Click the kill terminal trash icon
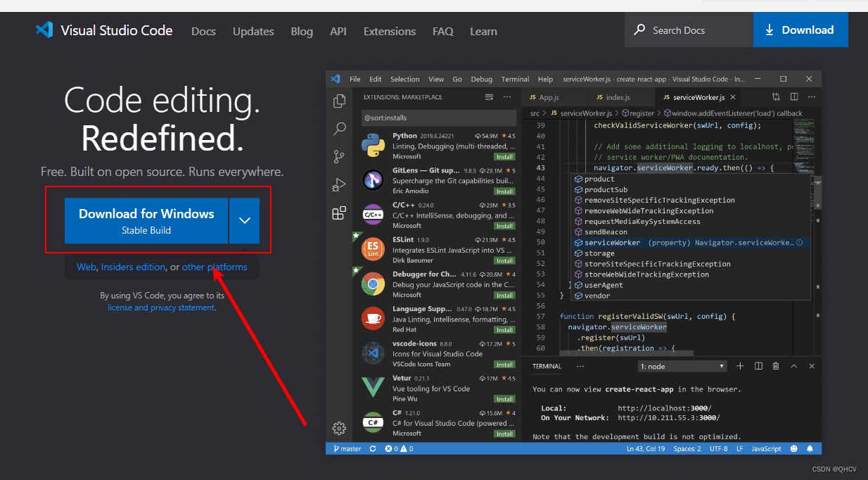The width and height of the screenshot is (868, 480). coord(776,366)
